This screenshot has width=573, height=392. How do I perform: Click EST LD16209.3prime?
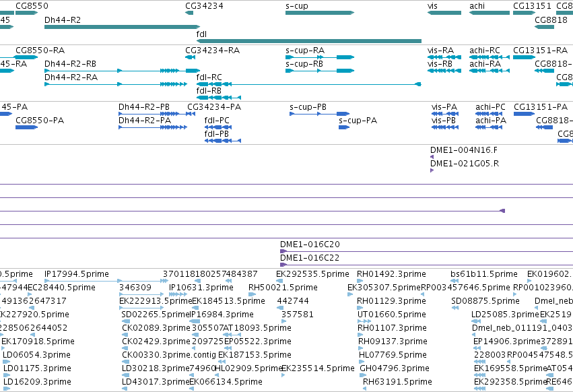click(37, 382)
